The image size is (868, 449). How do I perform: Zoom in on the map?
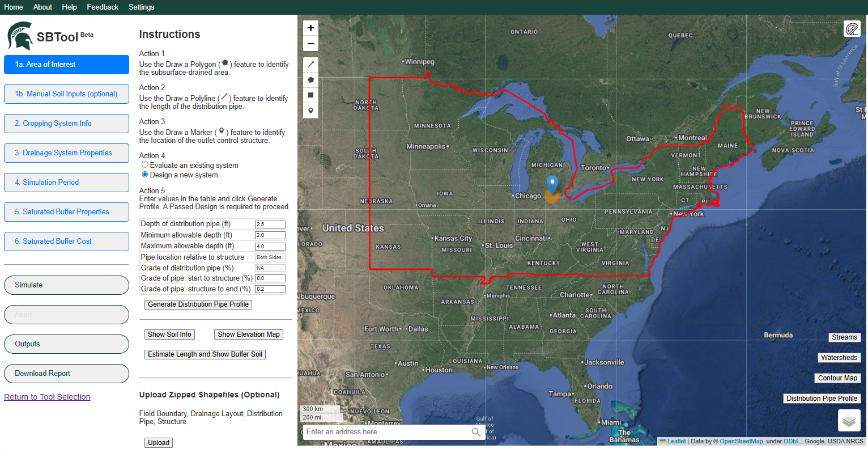310,27
